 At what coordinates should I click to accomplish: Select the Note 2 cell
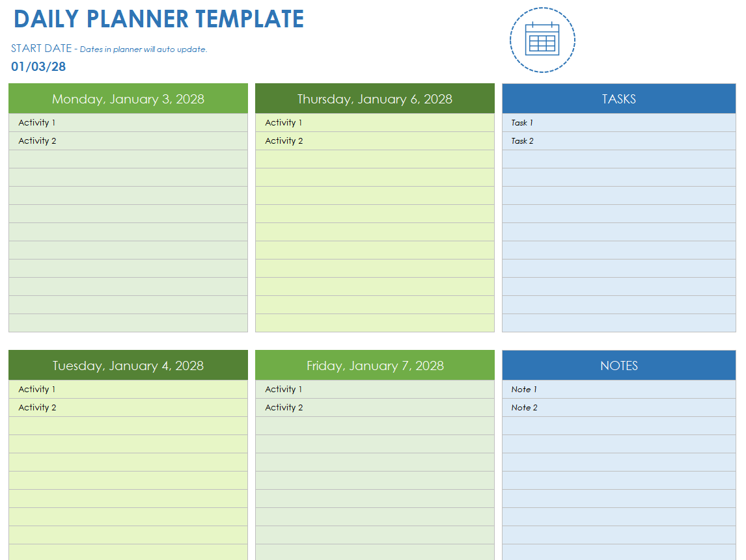click(x=524, y=407)
